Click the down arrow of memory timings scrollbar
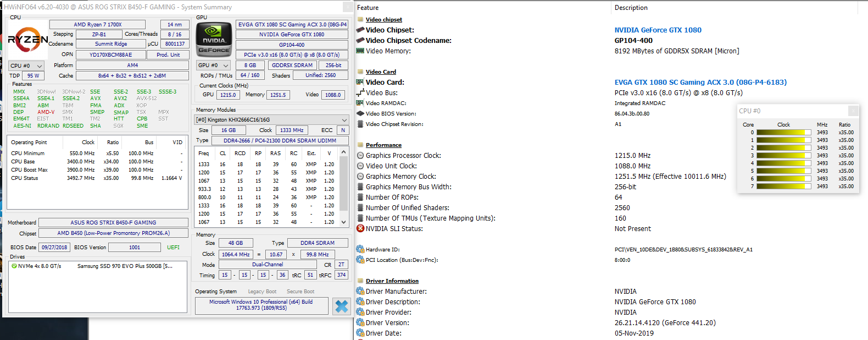868x340 pixels. 344,222
